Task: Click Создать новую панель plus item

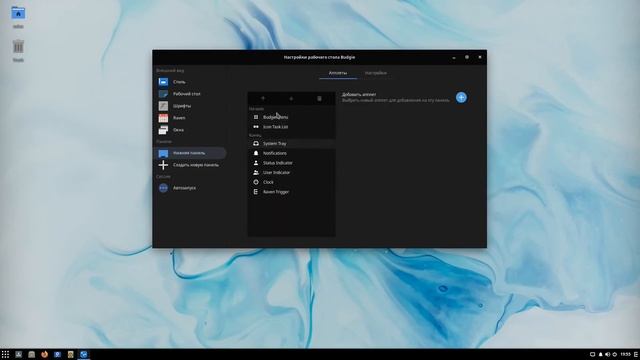Action: (x=190, y=165)
